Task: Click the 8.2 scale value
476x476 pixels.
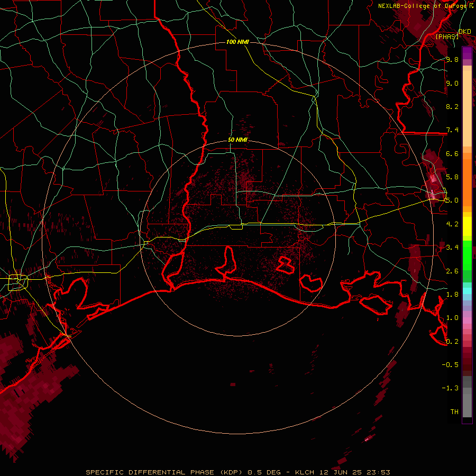Action: point(452,106)
